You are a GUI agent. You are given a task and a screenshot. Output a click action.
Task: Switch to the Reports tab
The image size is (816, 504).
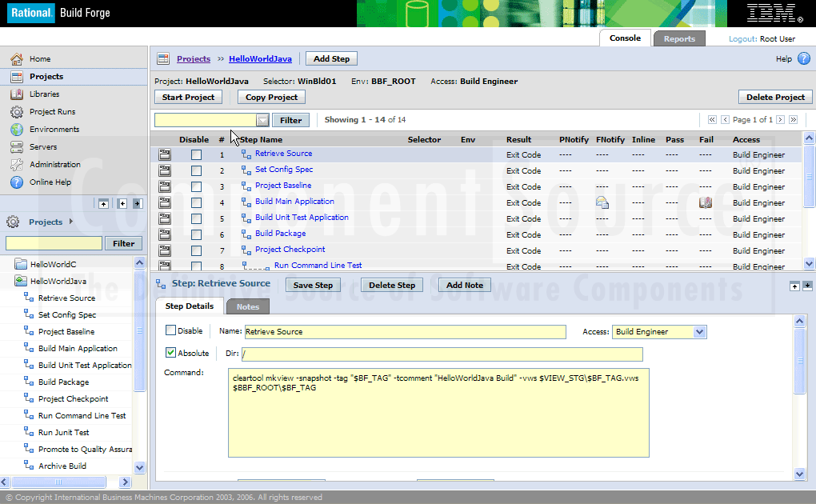pyautogui.click(x=679, y=38)
